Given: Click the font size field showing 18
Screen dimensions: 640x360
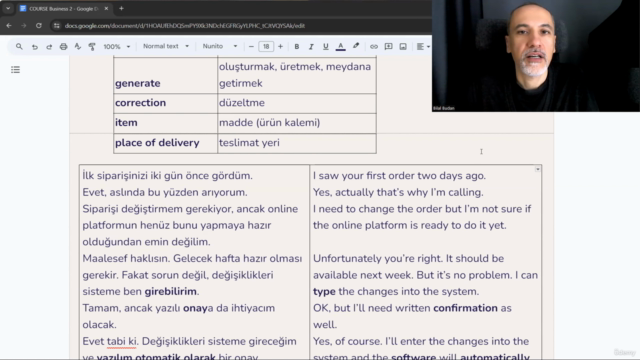Looking at the screenshot, I should [x=266, y=47].
